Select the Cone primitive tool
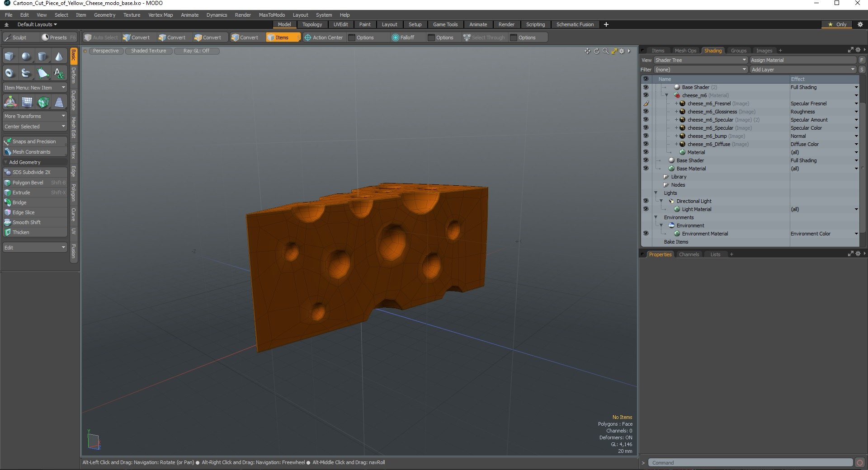This screenshot has height=470, width=868. [x=59, y=56]
